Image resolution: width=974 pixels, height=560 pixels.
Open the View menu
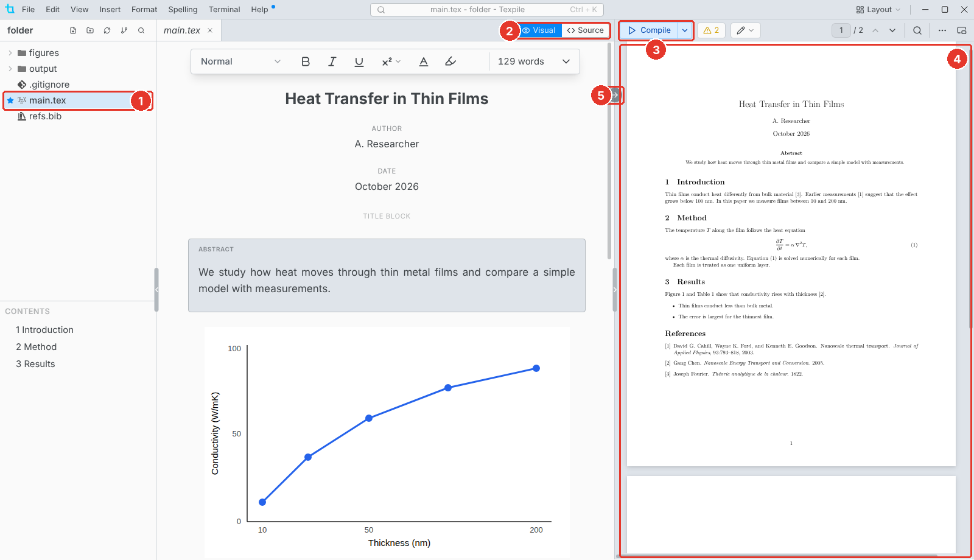click(79, 10)
